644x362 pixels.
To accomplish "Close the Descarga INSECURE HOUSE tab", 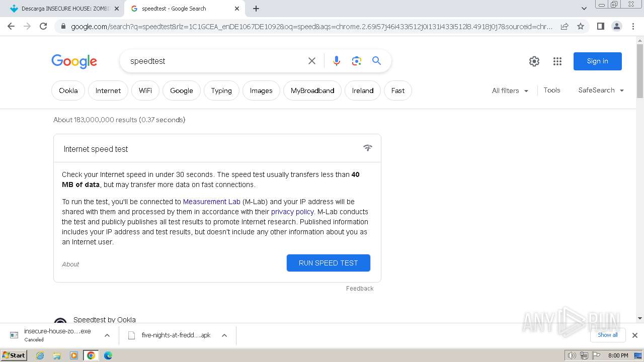I will coord(117,9).
